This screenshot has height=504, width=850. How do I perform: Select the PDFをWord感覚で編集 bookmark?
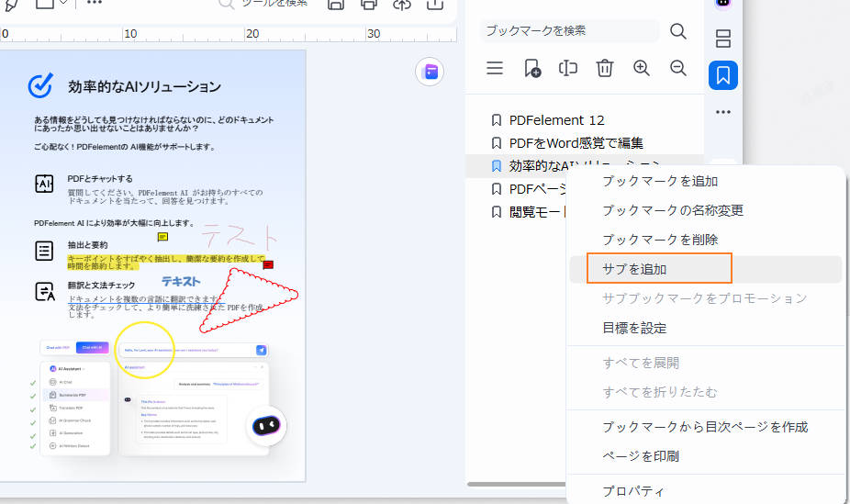pos(576,143)
